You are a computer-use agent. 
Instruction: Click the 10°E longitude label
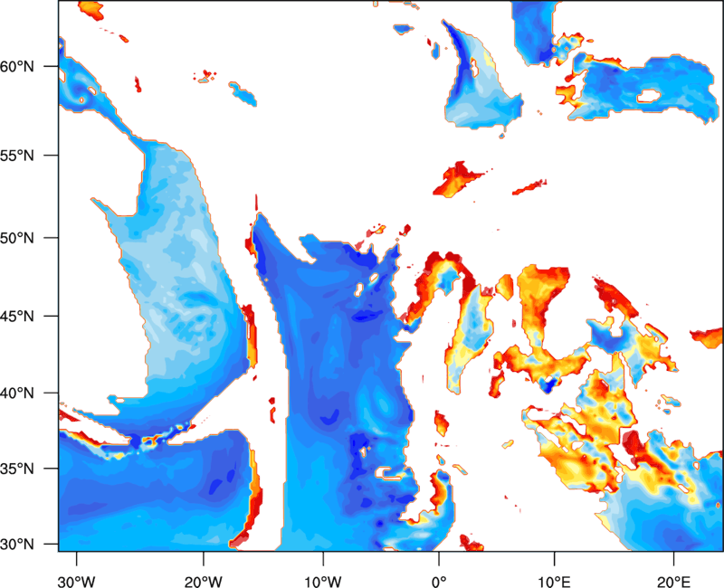(x=554, y=582)
